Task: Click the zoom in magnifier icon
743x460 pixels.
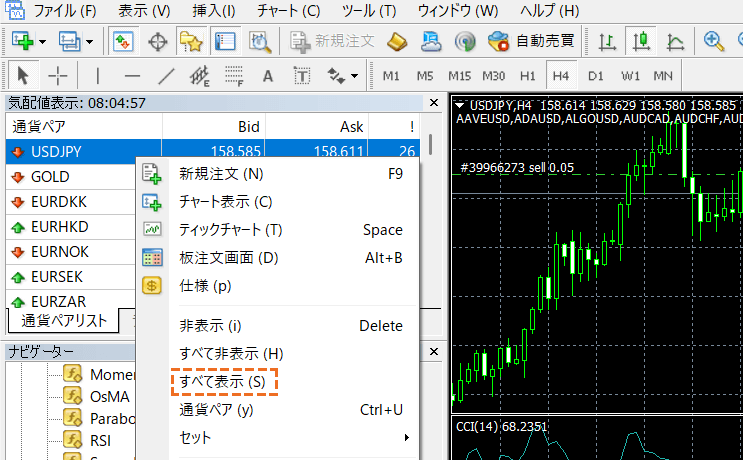Action: [x=714, y=42]
